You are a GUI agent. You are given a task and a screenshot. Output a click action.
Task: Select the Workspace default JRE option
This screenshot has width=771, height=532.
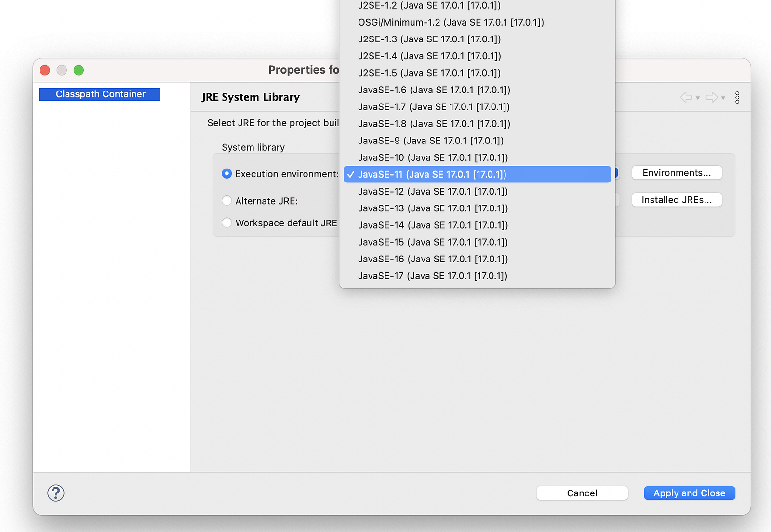pos(226,222)
